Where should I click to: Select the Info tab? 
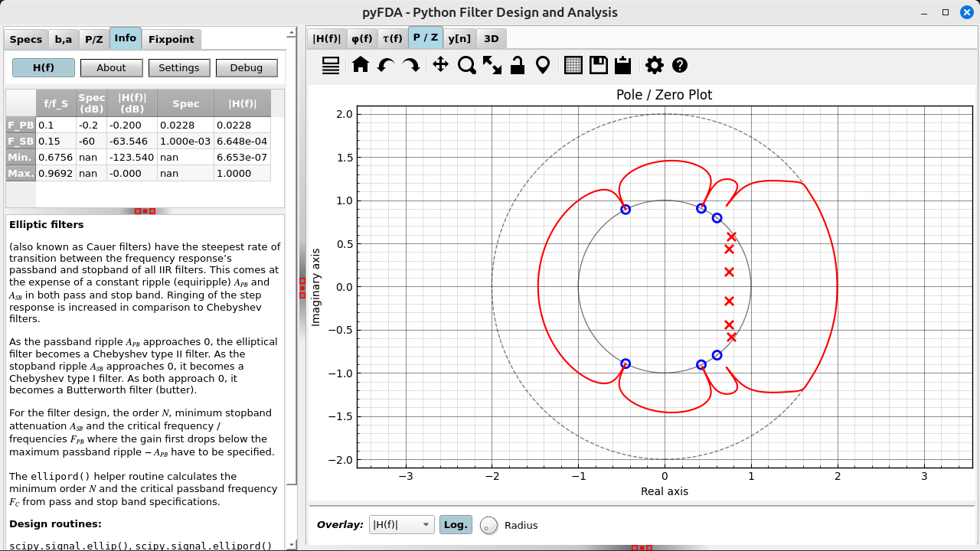[x=126, y=37]
